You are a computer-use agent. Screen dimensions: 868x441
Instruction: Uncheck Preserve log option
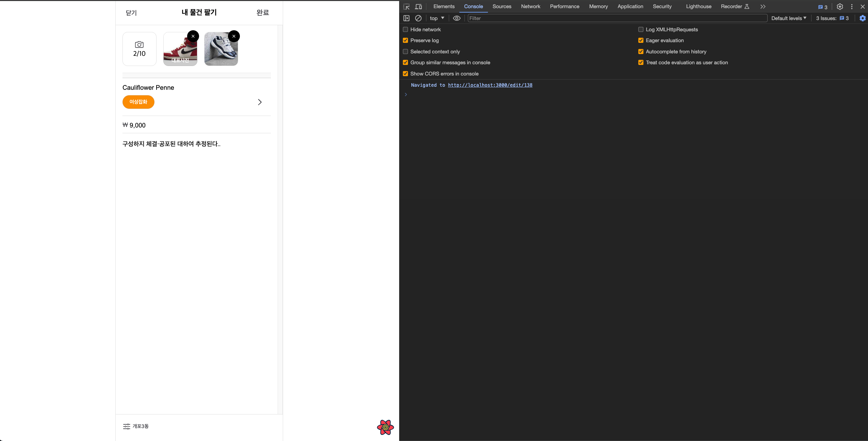tap(405, 40)
